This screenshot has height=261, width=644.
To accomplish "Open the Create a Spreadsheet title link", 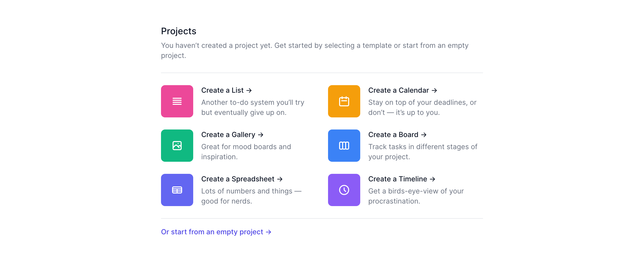I will [x=238, y=179].
